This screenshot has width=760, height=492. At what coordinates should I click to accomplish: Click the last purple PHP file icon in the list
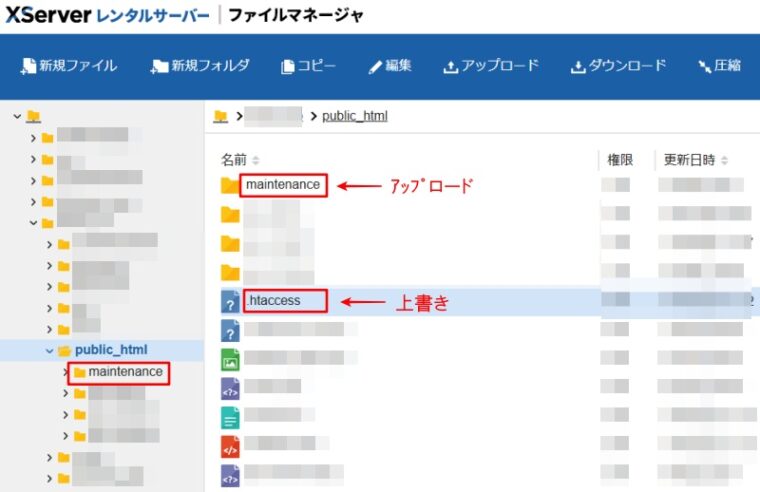pos(230,476)
